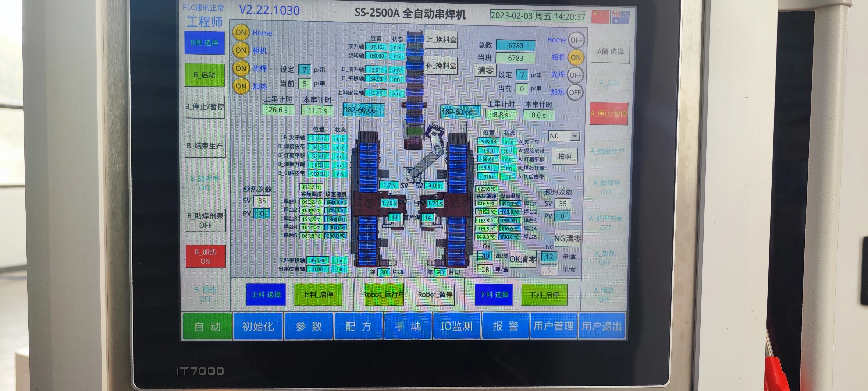Turn on A-side 光焊 OFF switch
The image size is (868, 391).
pyautogui.click(x=575, y=75)
